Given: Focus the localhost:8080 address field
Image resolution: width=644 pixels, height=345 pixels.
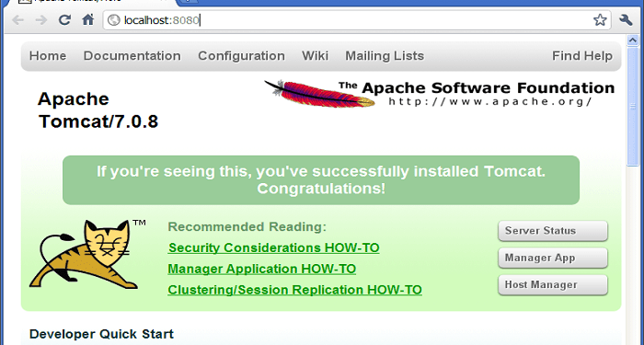Looking at the screenshot, I should pos(357,20).
